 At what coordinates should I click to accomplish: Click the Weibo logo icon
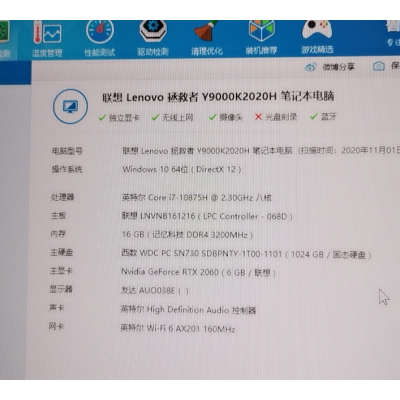(x=310, y=67)
